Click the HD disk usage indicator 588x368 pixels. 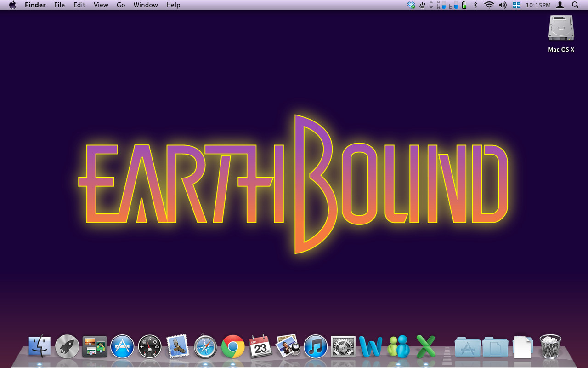coord(453,5)
